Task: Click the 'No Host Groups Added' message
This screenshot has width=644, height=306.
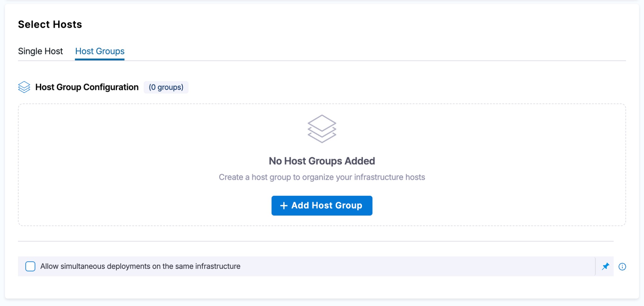Action: [322, 161]
